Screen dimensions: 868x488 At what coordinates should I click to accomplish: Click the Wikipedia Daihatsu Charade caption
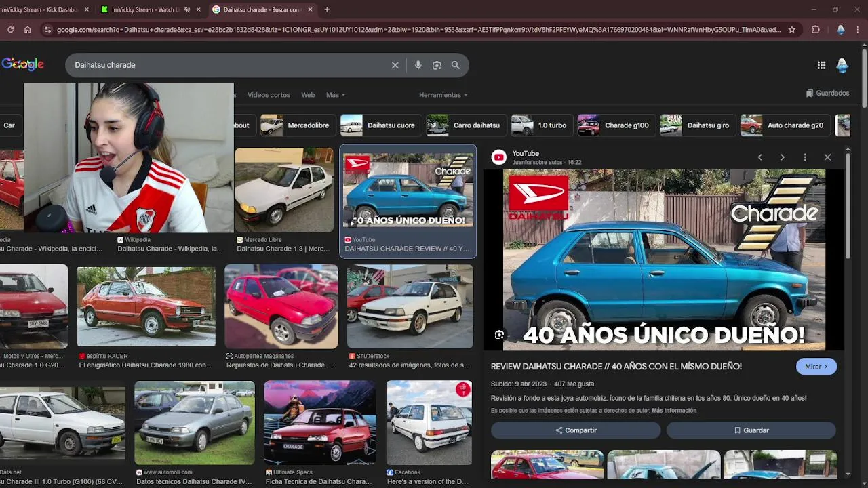click(x=170, y=249)
